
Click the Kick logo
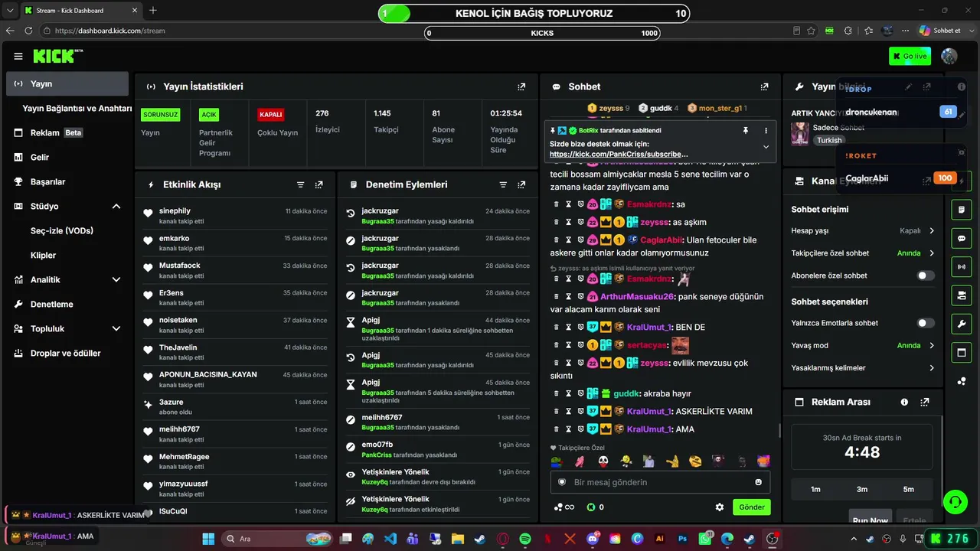click(57, 56)
